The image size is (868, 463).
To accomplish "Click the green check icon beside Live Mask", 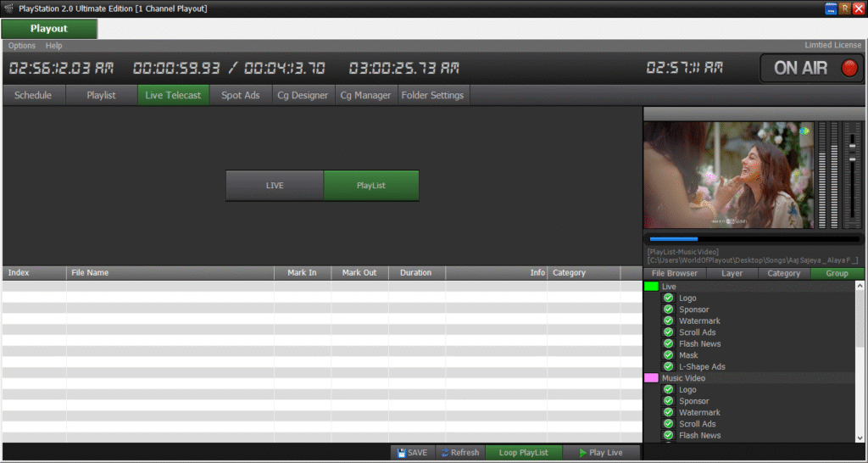I will (x=668, y=355).
